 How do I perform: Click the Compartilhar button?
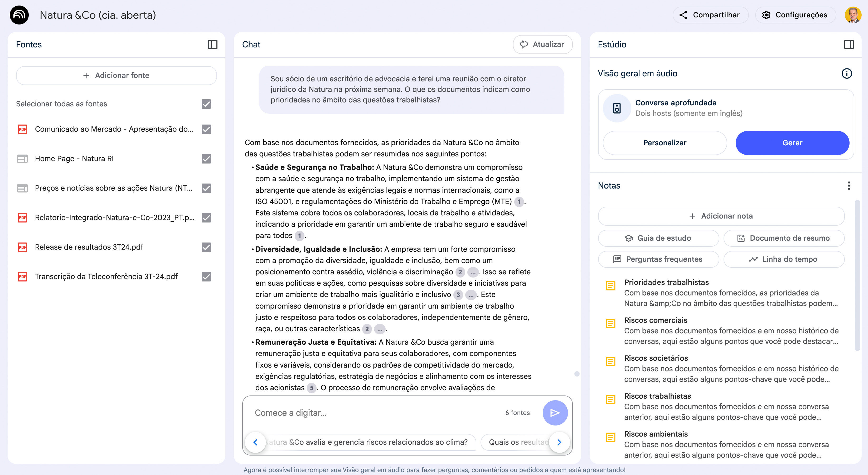710,15
